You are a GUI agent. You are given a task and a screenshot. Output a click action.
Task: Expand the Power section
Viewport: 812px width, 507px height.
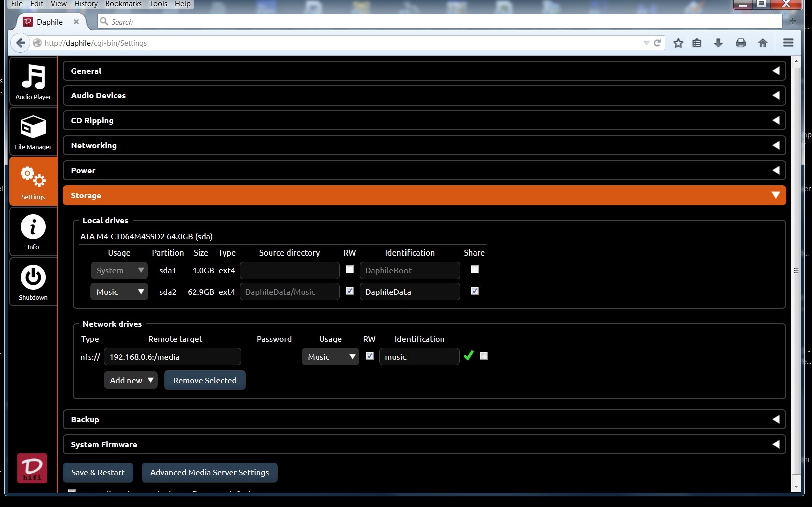425,170
